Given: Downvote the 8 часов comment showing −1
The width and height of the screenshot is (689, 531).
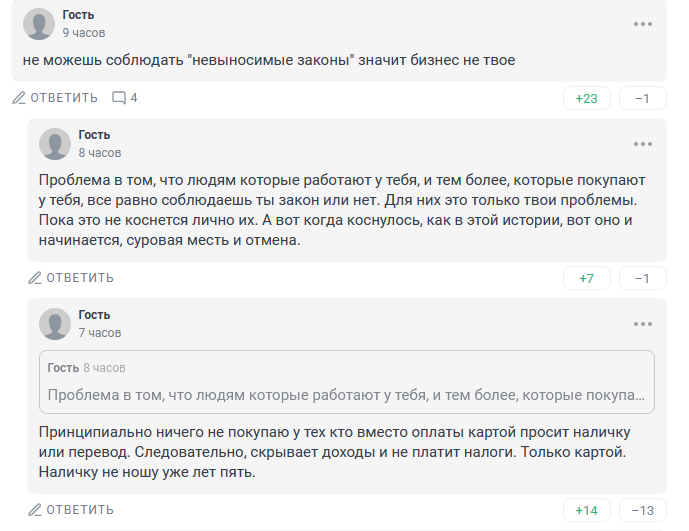Looking at the screenshot, I should point(642,278).
